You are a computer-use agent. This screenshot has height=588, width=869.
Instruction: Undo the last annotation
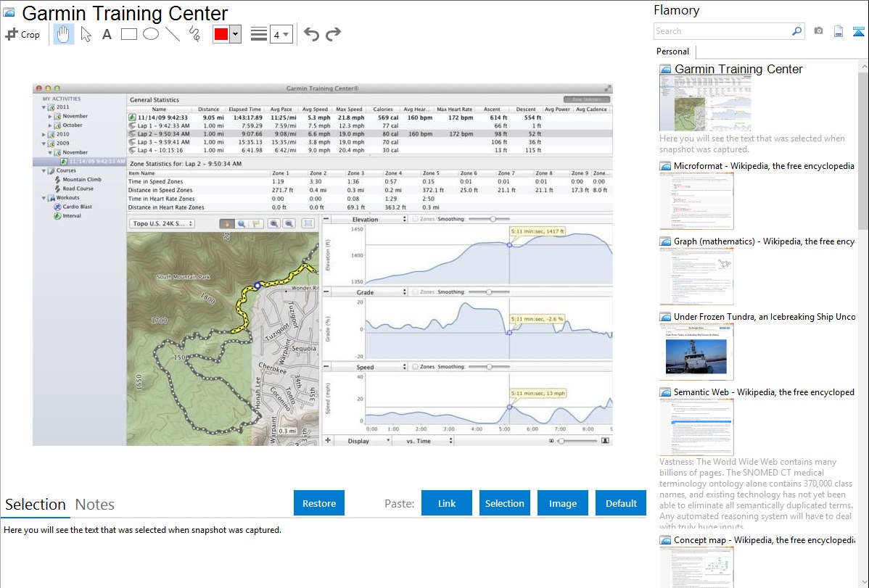click(311, 34)
